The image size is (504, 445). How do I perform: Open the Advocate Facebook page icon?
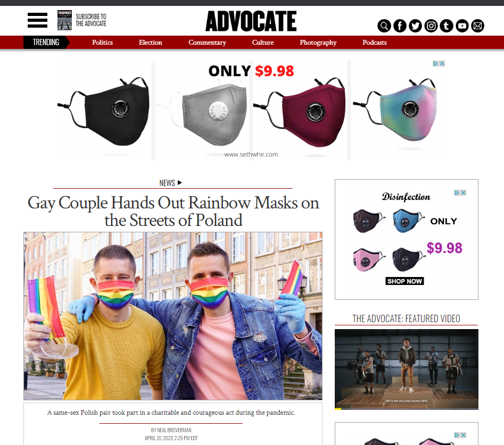400,26
